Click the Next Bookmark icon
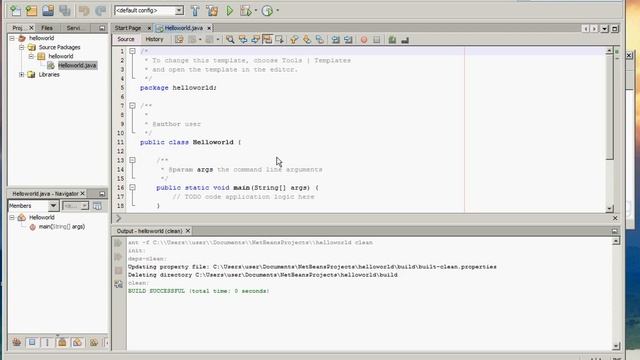Image resolution: width=640 pixels, height=360 pixels. coord(307,40)
